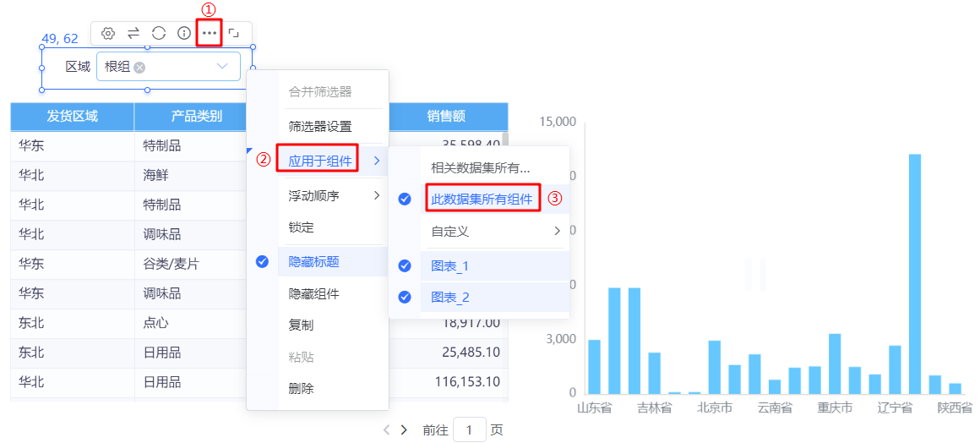Viewport: 980px width, 443px height.
Task: Open the three-dot more menu
Action: tap(210, 33)
